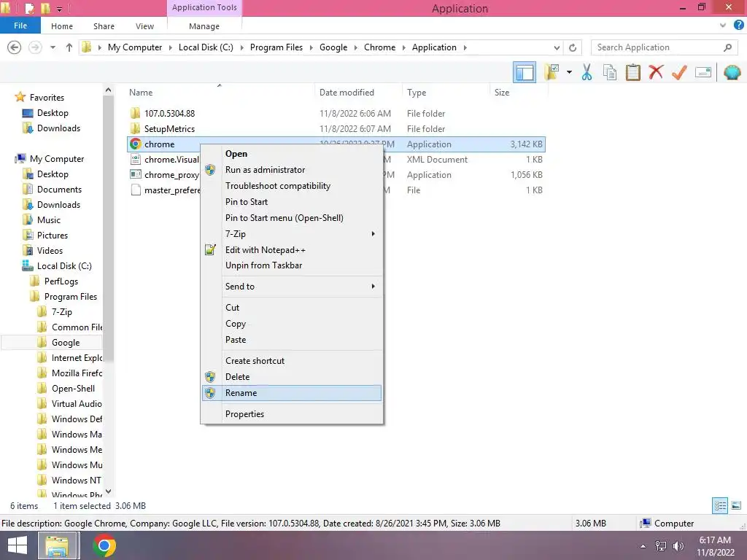Choose Run as administrator

[292, 170]
